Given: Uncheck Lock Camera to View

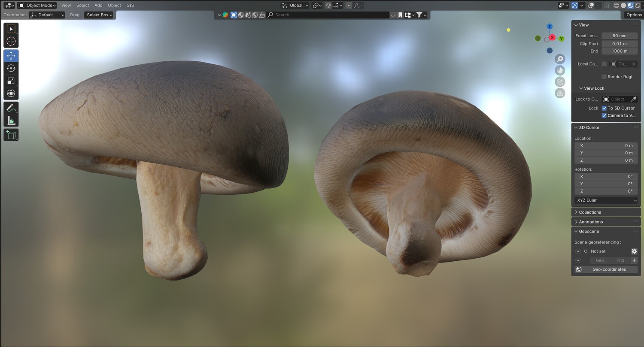Looking at the screenshot, I should click(604, 115).
